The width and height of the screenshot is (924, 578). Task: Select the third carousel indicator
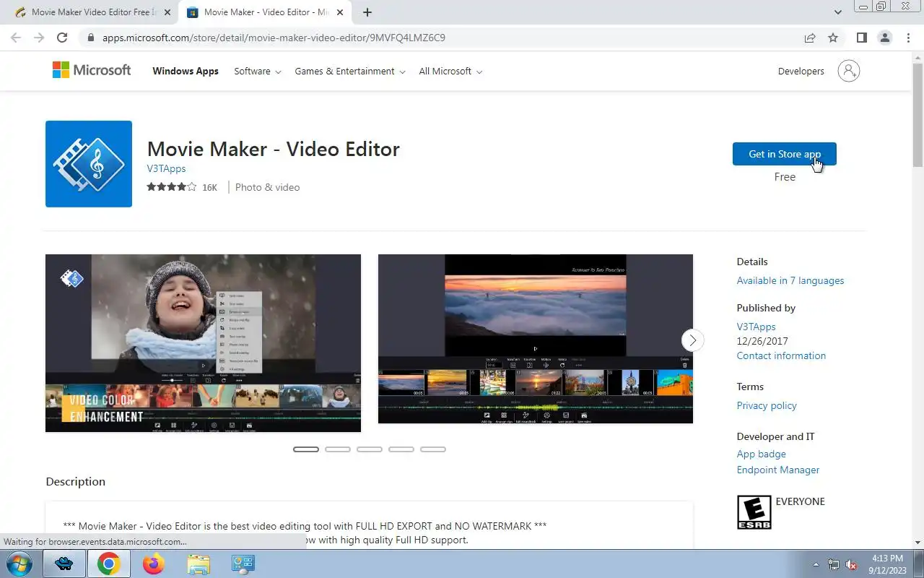(x=370, y=449)
